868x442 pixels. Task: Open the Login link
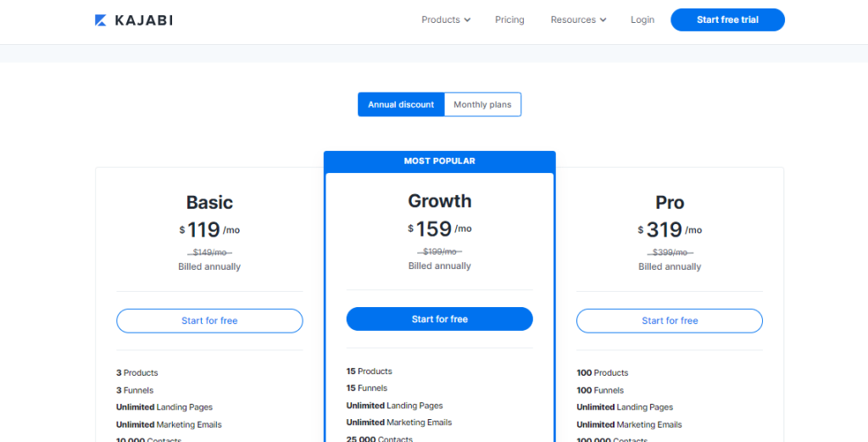pyautogui.click(x=643, y=20)
